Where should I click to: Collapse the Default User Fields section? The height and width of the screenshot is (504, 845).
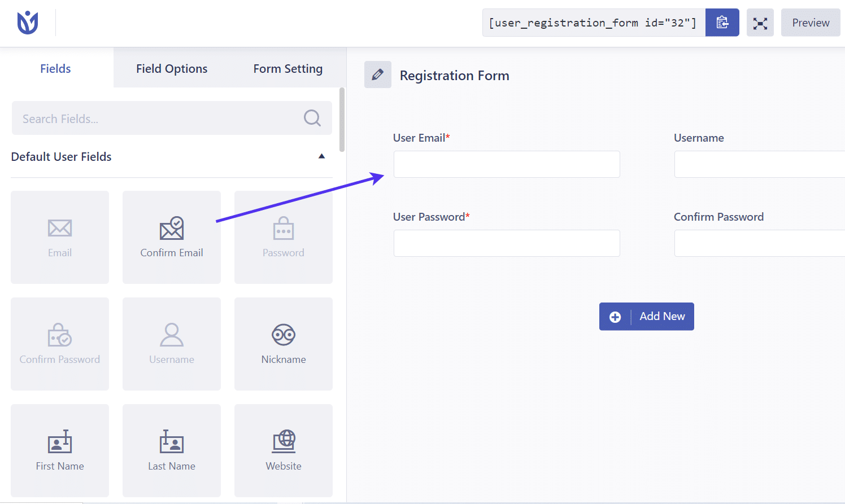point(321,156)
